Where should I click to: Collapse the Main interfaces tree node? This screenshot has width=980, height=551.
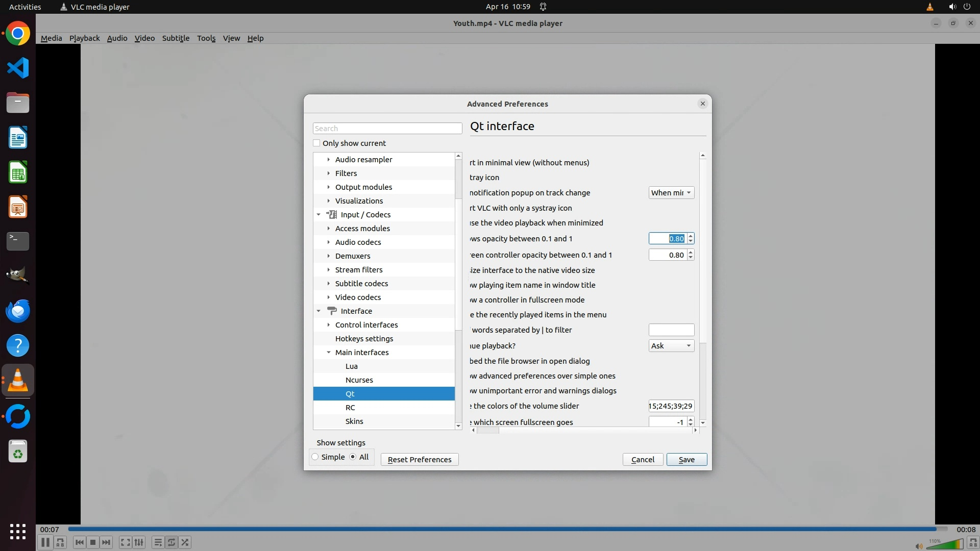329,353
